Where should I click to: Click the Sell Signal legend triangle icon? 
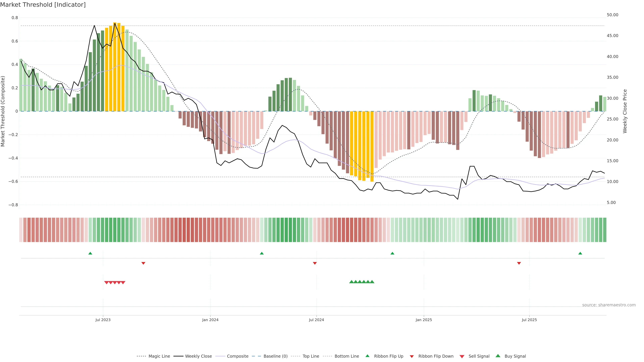pyautogui.click(x=462, y=356)
